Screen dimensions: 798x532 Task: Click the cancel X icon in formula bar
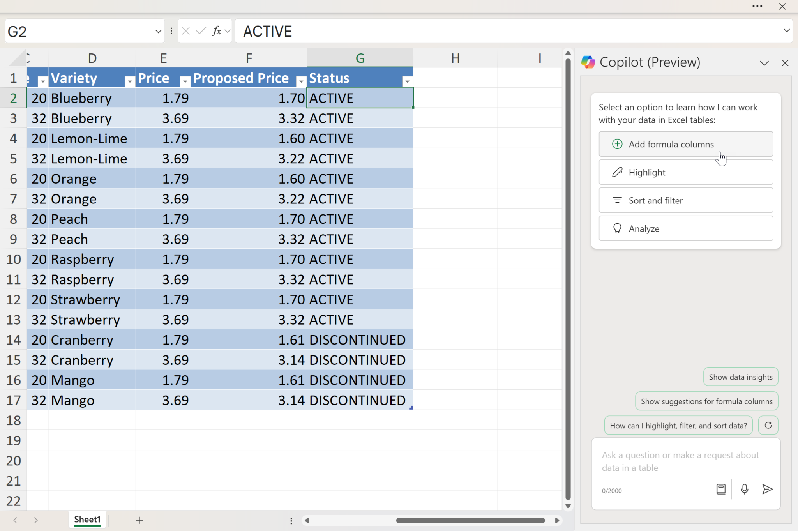pos(186,31)
